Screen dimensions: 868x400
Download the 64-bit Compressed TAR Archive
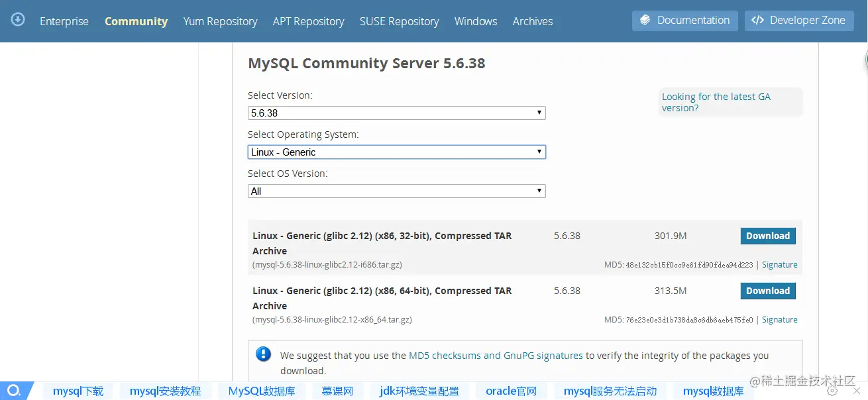(x=768, y=291)
